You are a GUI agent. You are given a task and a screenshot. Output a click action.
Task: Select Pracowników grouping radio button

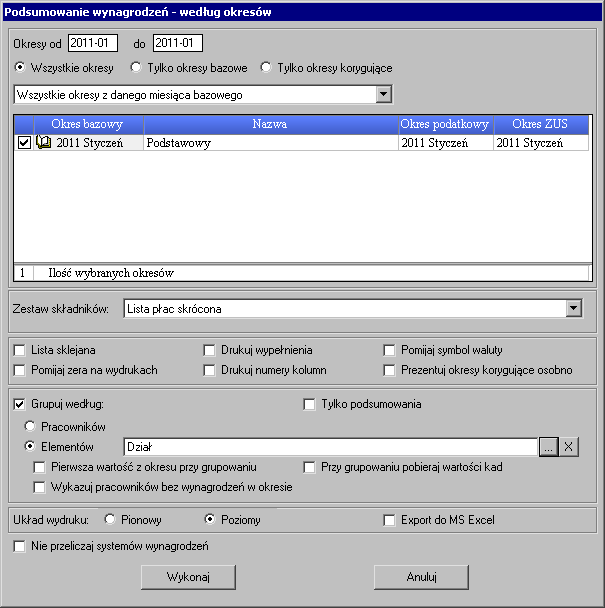click(29, 426)
